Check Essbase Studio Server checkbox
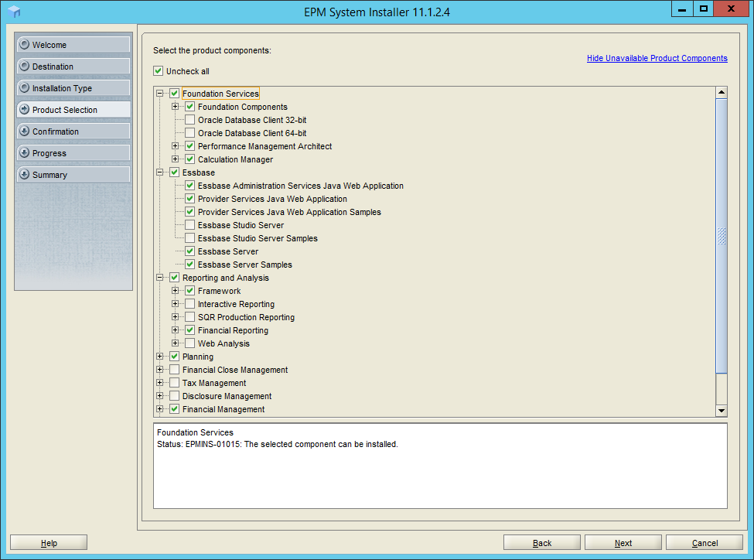Screen dimensions: 754x560 point(190,224)
